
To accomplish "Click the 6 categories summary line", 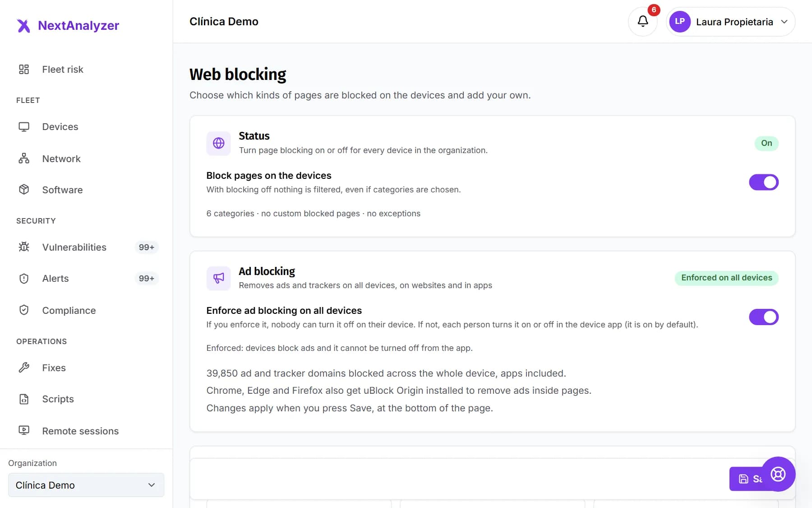I will [314, 214].
